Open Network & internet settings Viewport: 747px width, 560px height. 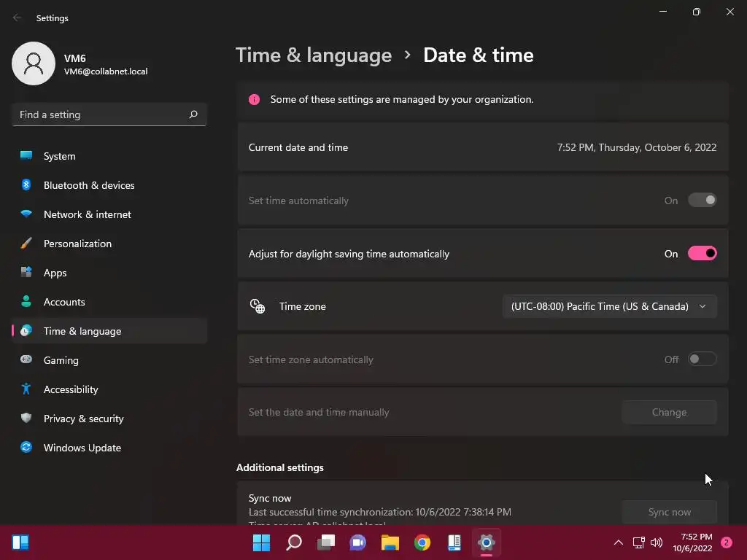(109, 214)
